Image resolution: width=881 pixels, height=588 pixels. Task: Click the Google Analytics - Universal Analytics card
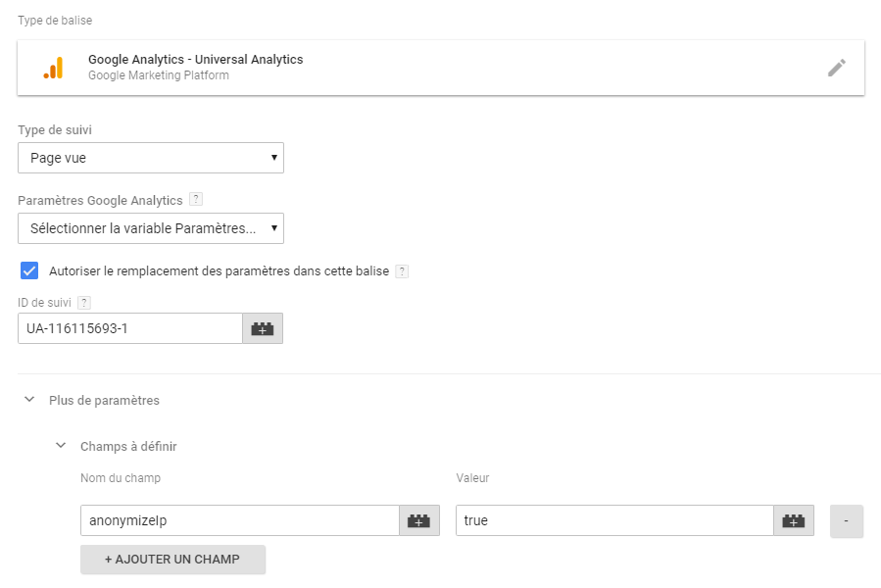click(441, 68)
